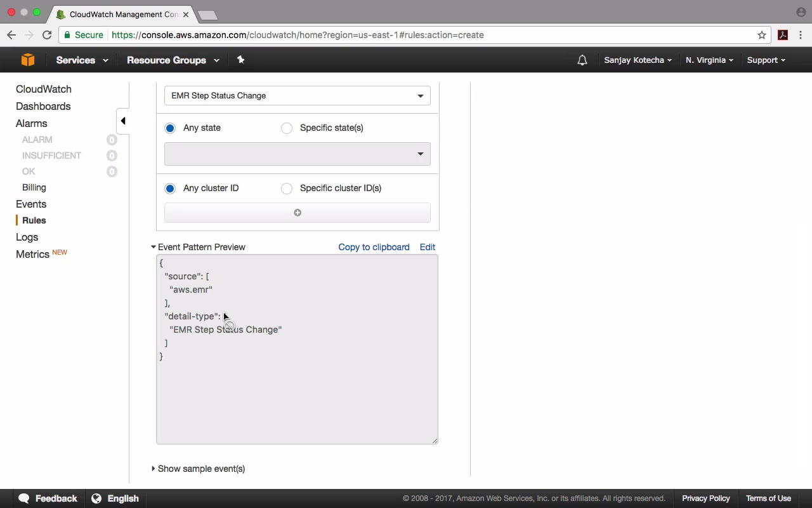Grab the preview text area resize handle

(435, 441)
